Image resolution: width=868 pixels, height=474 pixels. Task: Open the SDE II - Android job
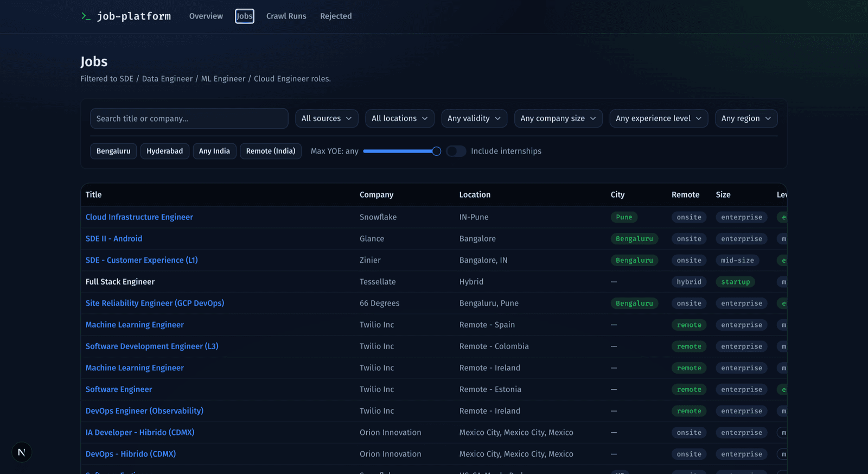(114, 239)
